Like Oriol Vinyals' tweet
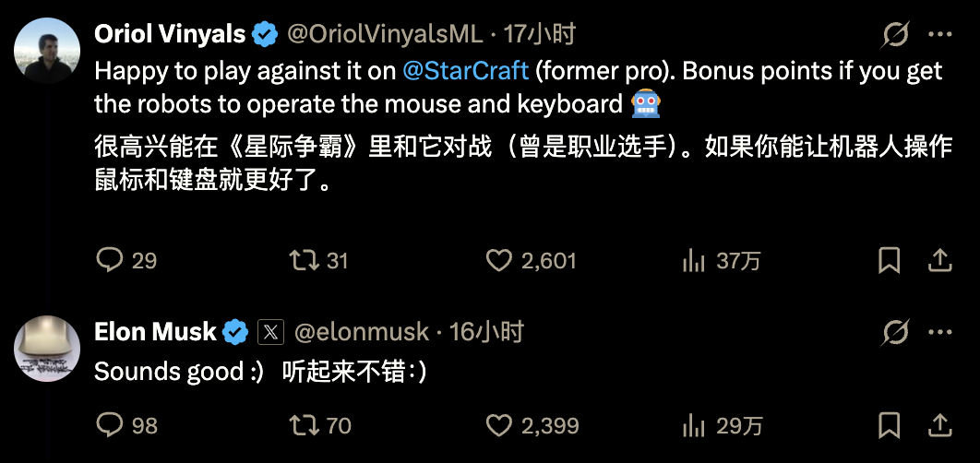Screen dimensions: 980x463 (x=499, y=261)
